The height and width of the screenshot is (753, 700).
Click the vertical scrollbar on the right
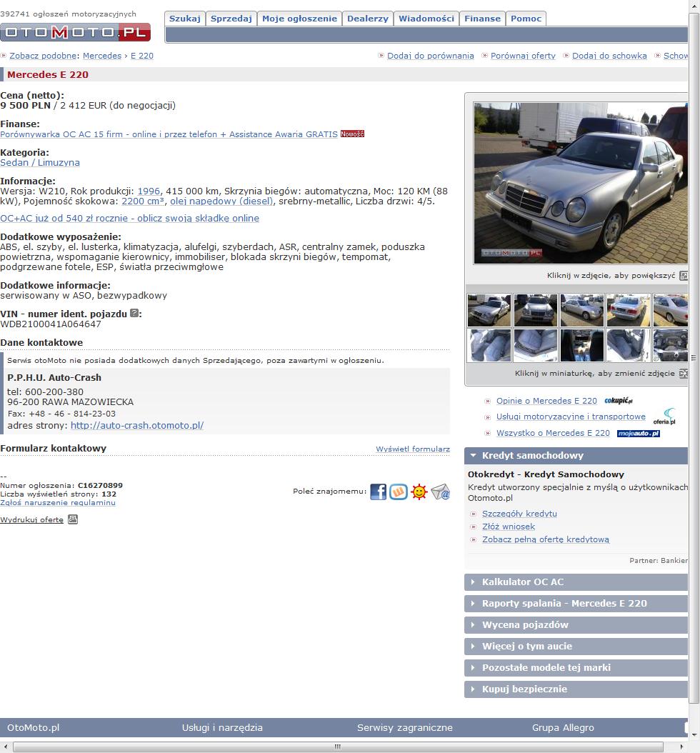694,358
